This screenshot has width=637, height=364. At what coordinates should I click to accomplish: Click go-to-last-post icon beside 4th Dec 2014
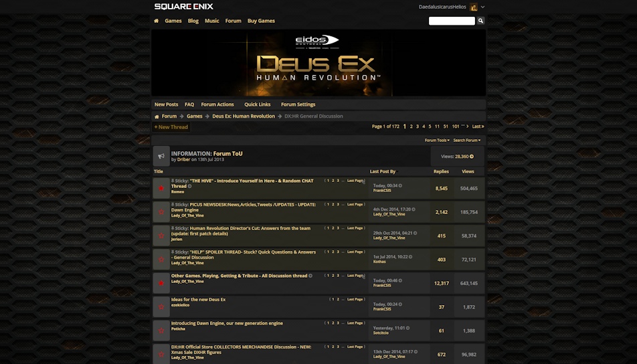coord(414,209)
